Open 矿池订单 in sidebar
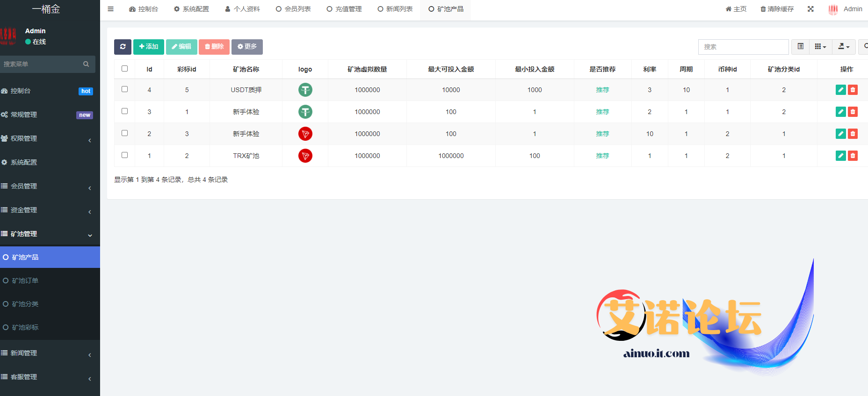The width and height of the screenshot is (868, 396). coord(50,281)
